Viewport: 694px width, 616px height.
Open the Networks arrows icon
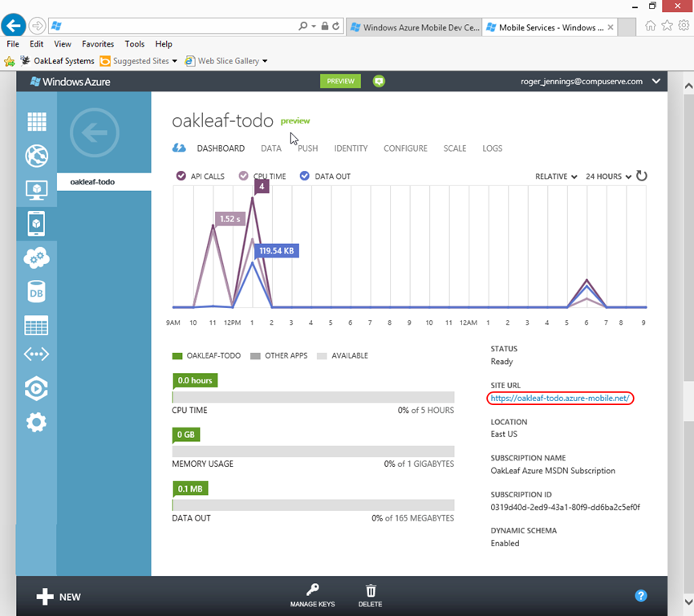[x=36, y=354]
